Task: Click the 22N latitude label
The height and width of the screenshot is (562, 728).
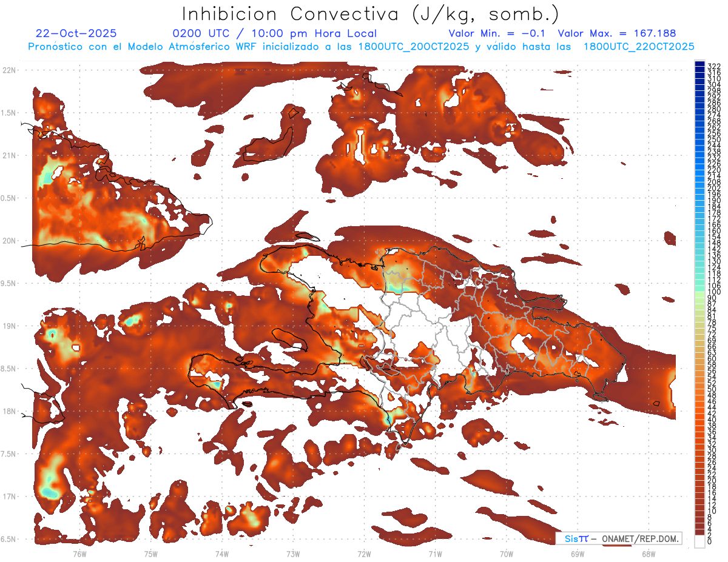Action: click(x=8, y=70)
